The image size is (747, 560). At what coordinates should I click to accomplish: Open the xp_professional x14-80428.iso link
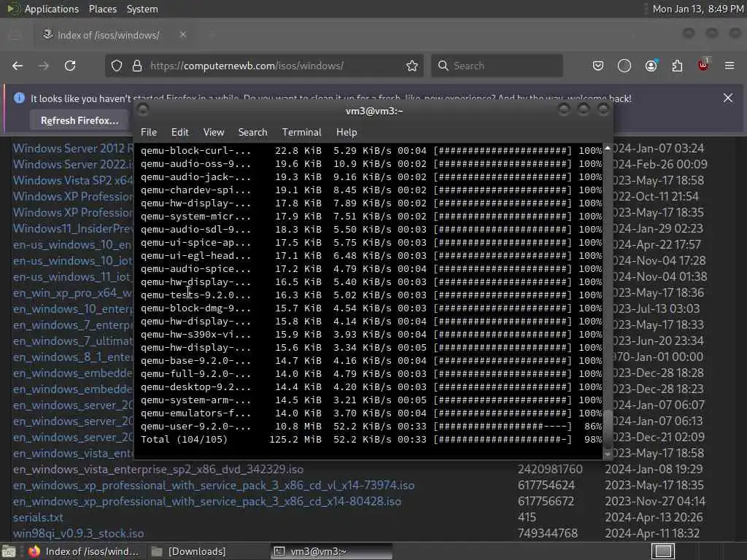(x=206, y=502)
